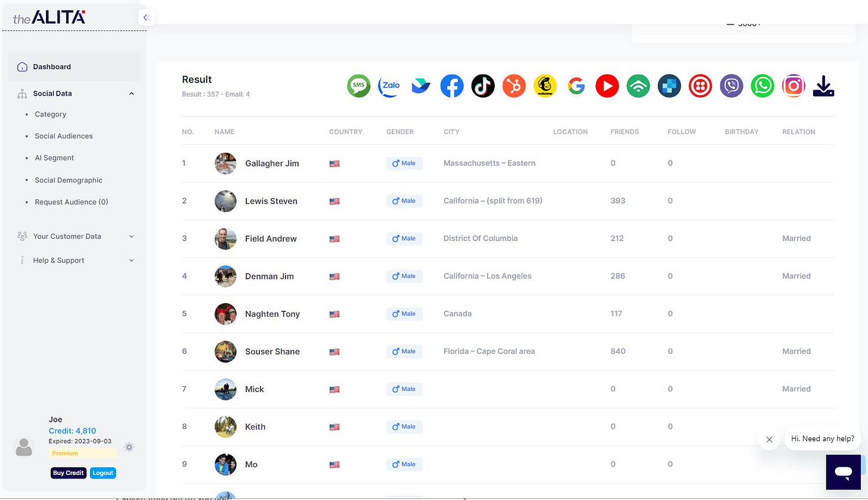Collapse the sidebar with double-chevron button
Screen dimensions: 868x500
146,17
